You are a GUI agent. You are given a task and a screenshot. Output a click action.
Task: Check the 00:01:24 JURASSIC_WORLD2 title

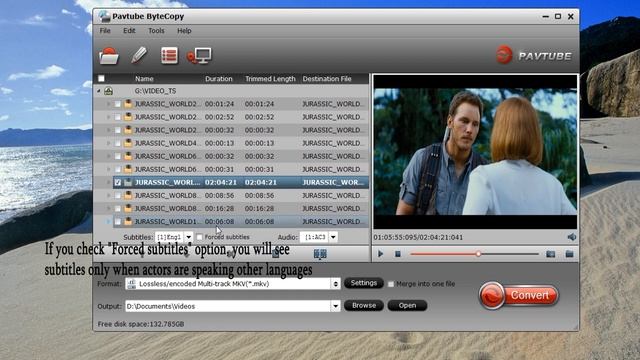[x=118, y=104]
